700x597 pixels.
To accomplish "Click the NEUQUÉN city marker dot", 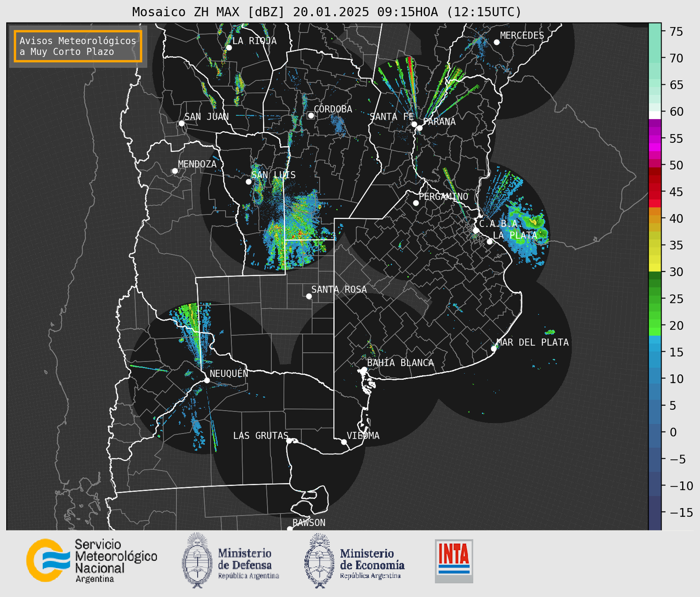I will click(x=207, y=380).
